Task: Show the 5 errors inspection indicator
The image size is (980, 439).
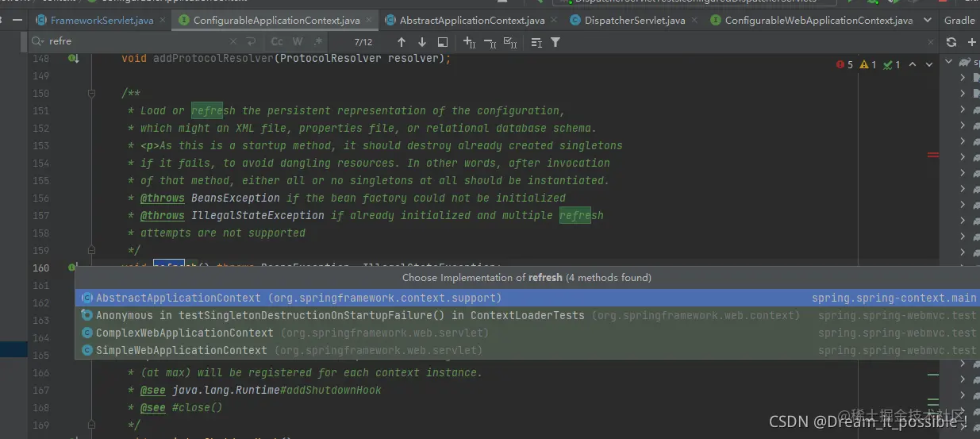Action: click(844, 65)
